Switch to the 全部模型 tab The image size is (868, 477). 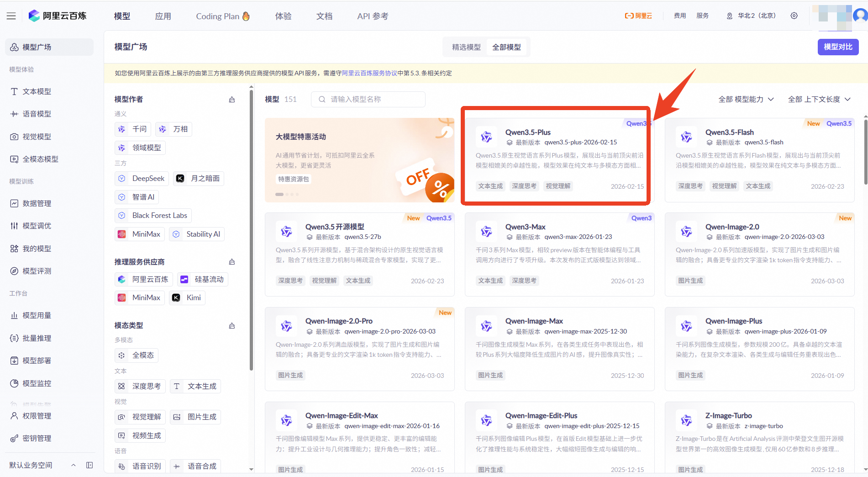coord(506,47)
